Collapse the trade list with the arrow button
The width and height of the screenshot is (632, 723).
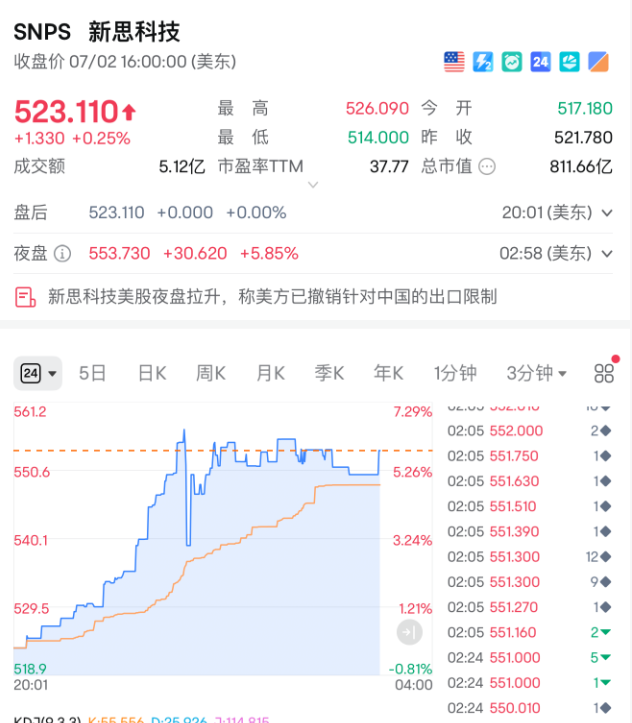[x=410, y=632]
